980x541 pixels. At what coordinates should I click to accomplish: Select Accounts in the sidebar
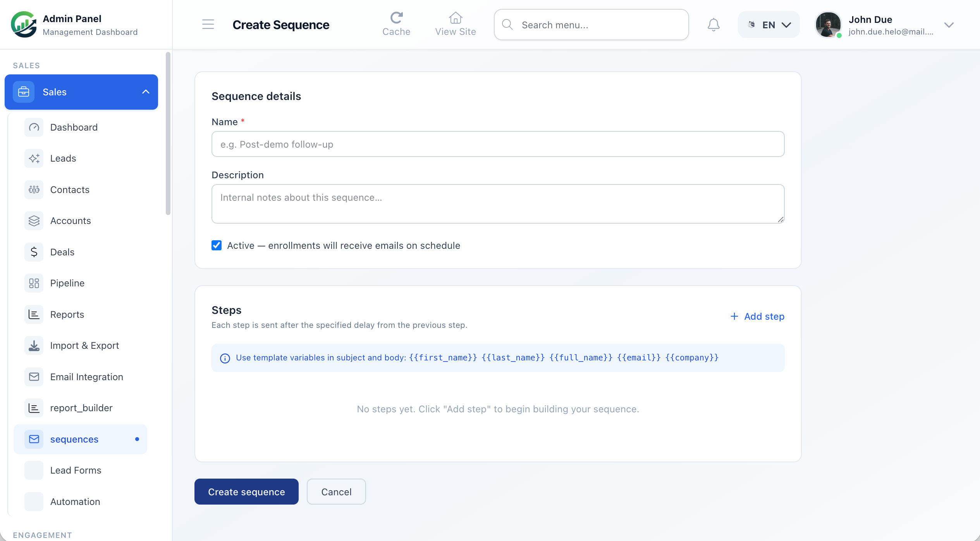[81, 221]
